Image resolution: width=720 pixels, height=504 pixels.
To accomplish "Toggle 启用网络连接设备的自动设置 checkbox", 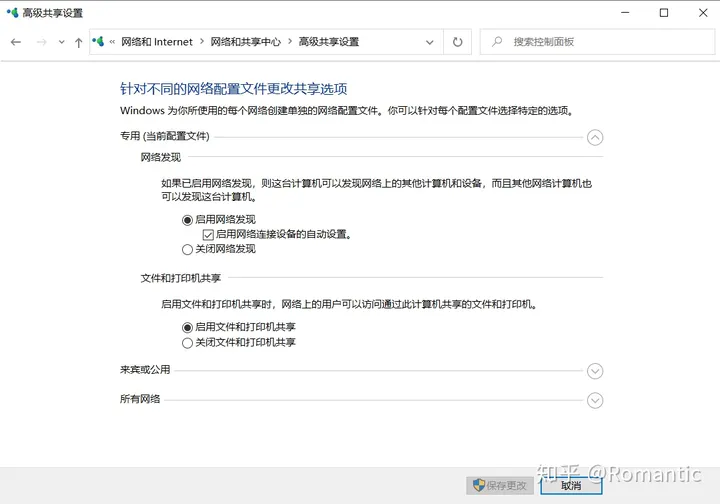I will 208,235.
